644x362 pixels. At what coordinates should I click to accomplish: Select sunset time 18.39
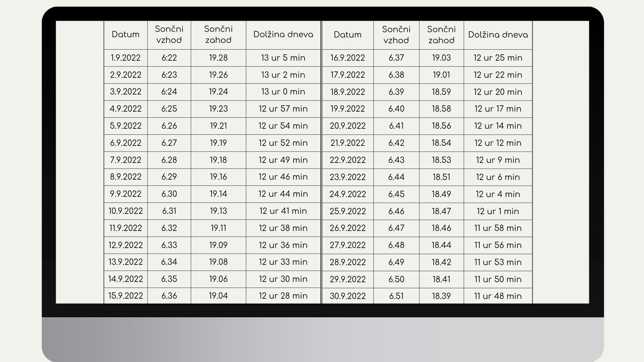click(x=441, y=296)
